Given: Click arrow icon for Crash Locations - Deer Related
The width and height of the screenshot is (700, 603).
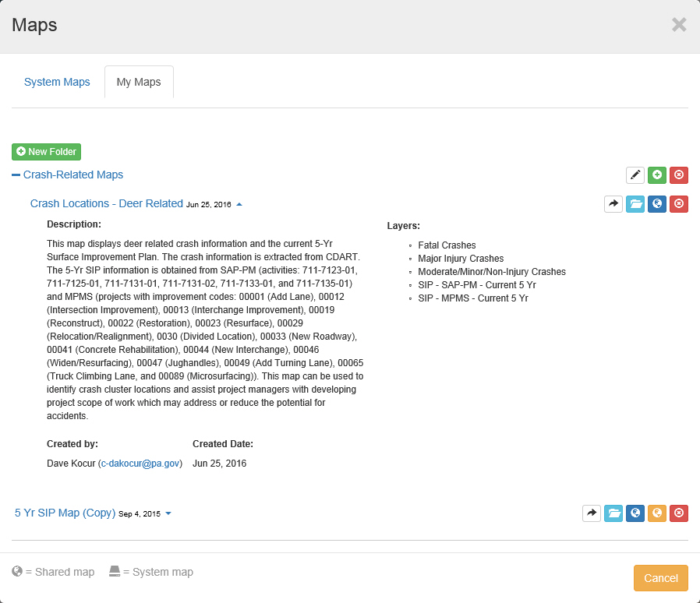Looking at the screenshot, I should coord(613,204).
